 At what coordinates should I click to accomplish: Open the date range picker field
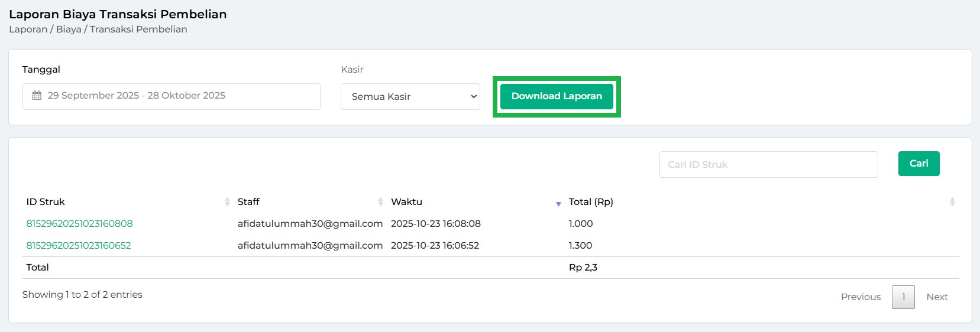coord(172,96)
